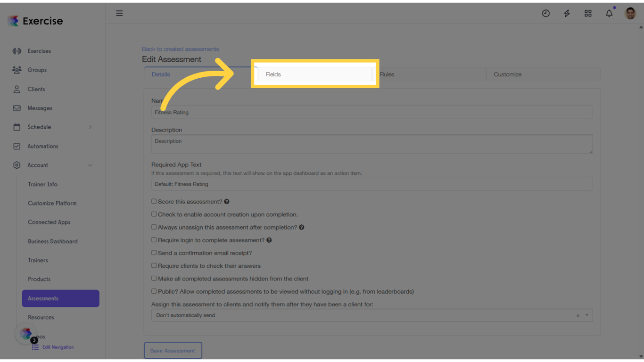The image size is (644, 362).
Task: Click the Description text field
Action: point(372,144)
